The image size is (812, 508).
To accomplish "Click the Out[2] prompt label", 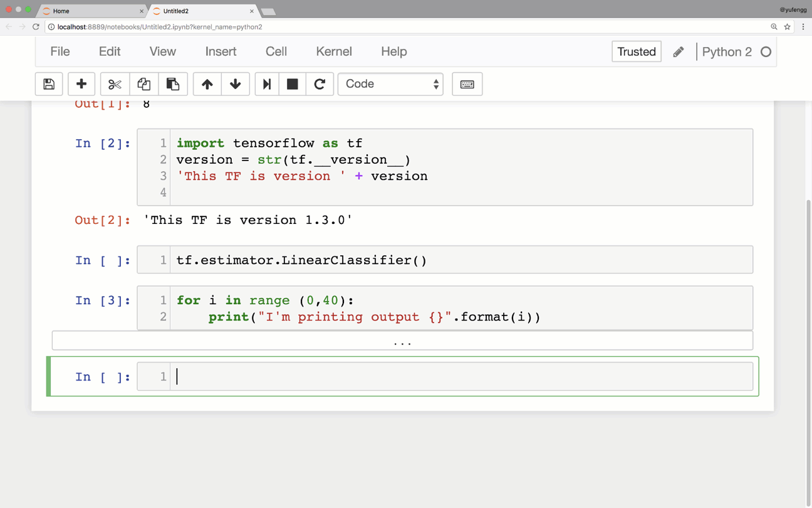I will pos(103,220).
